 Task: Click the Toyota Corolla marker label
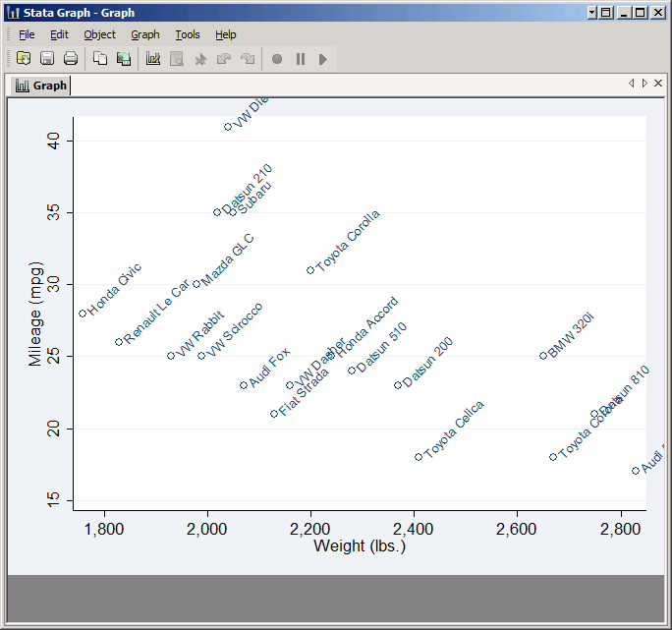[348, 241]
